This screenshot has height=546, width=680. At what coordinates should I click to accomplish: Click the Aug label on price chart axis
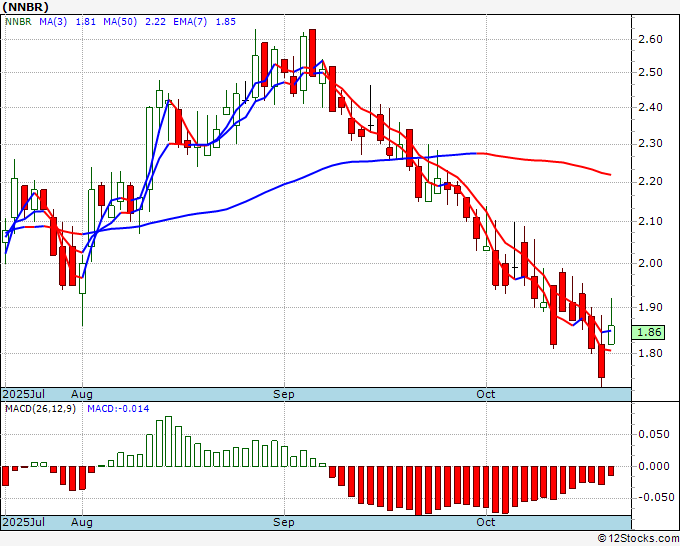pos(82,394)
